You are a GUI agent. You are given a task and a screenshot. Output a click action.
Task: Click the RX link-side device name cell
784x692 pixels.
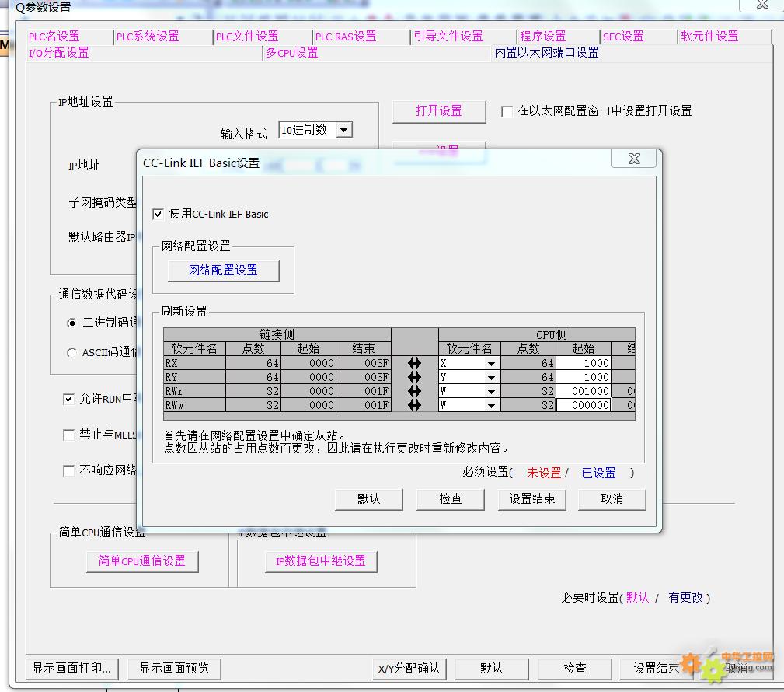tap(194, 363)
